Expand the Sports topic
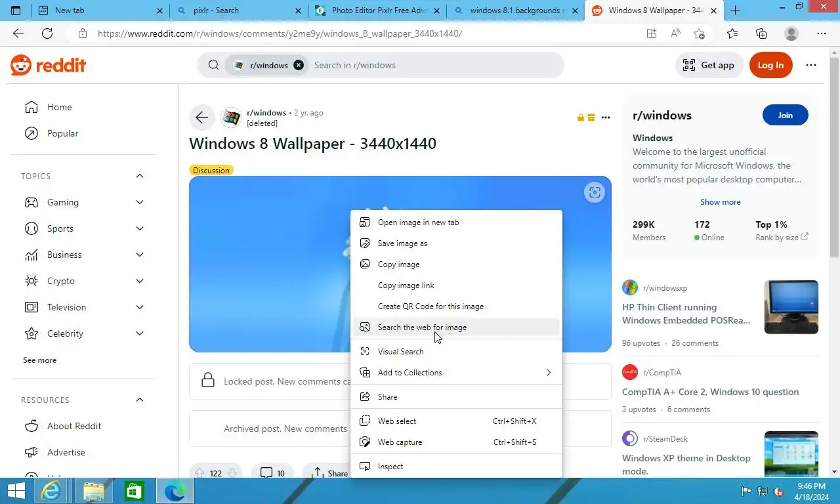 (140, 228)
